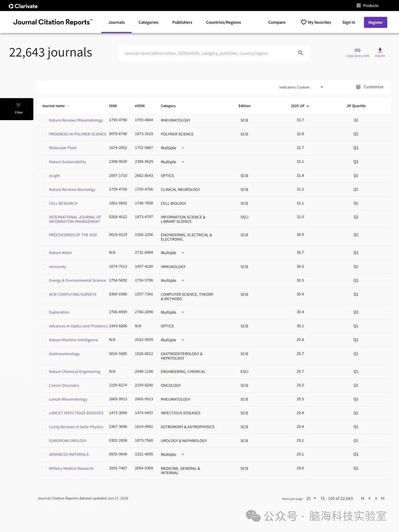Go to previous page arrow
The width and height of the screenshot is (399, 532).
pyautogui.click(x=369, y=498)
